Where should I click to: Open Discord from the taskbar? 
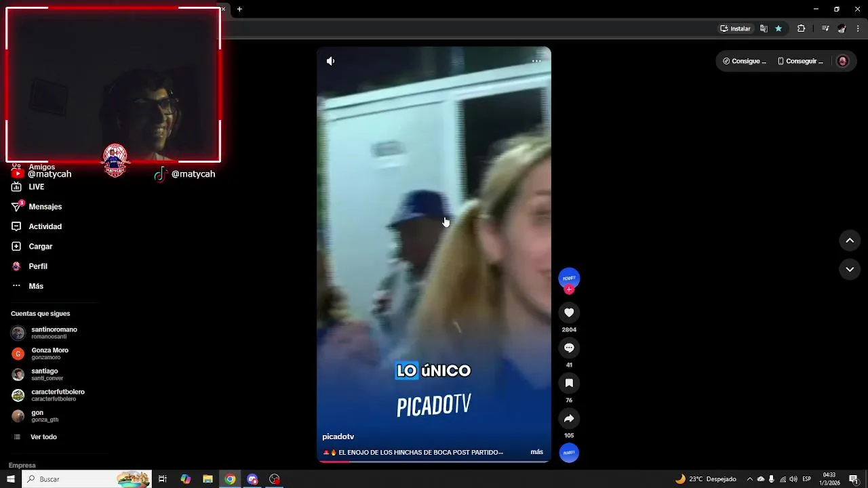click(x=253, y=479)
